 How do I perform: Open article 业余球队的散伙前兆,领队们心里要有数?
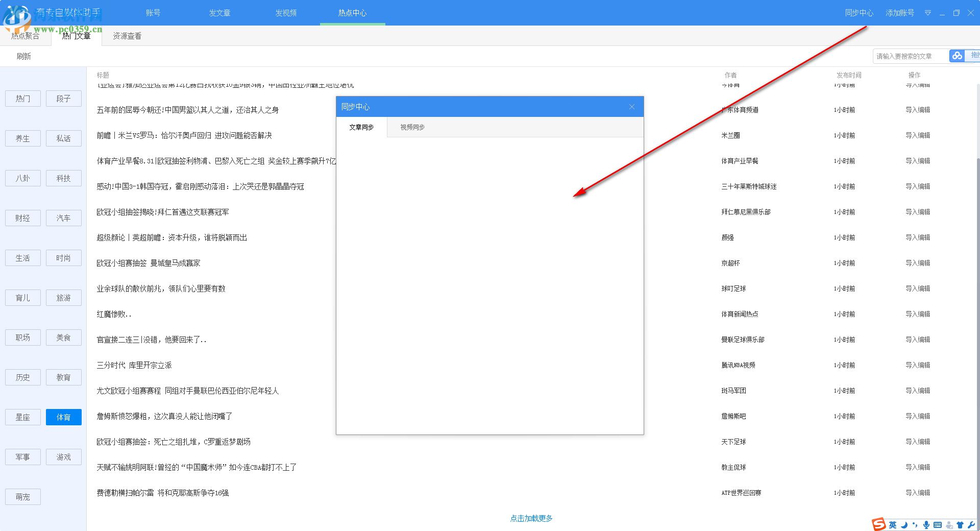pos(161,288)
